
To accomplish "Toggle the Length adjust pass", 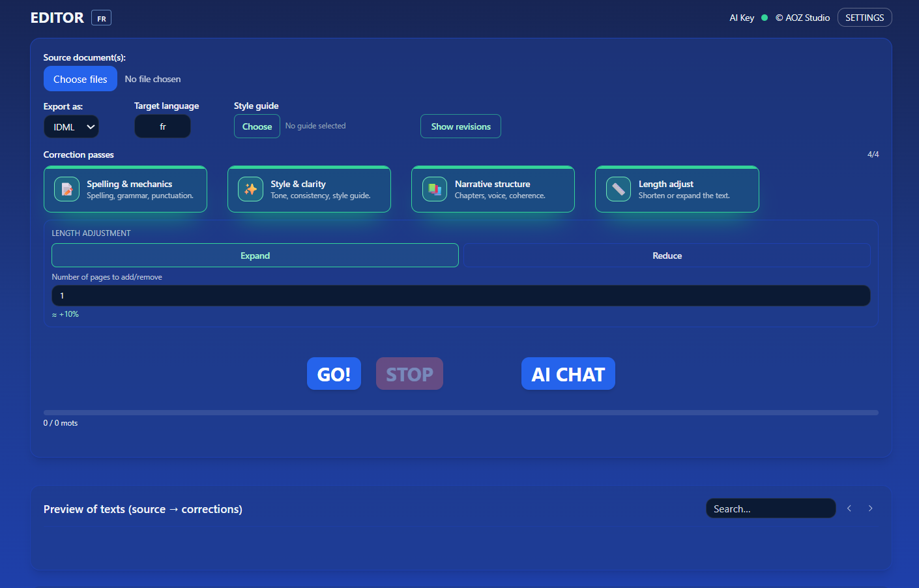I will pos(677,189).
